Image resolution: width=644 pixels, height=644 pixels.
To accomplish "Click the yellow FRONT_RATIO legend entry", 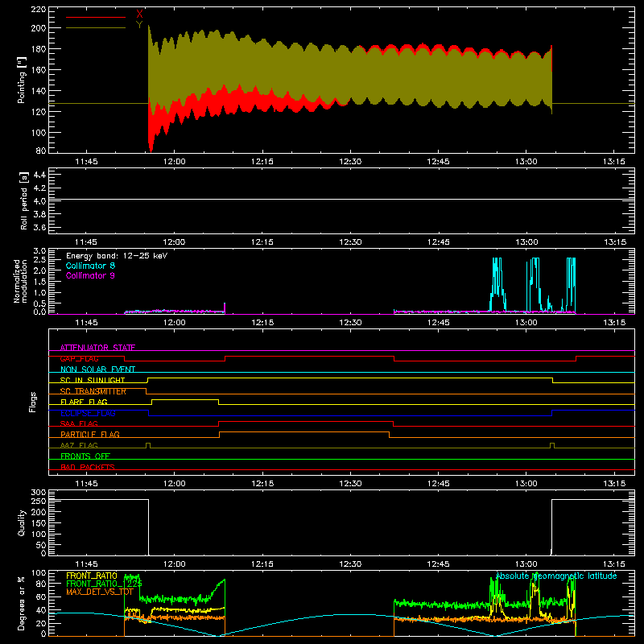I will [x=92, y=576].
